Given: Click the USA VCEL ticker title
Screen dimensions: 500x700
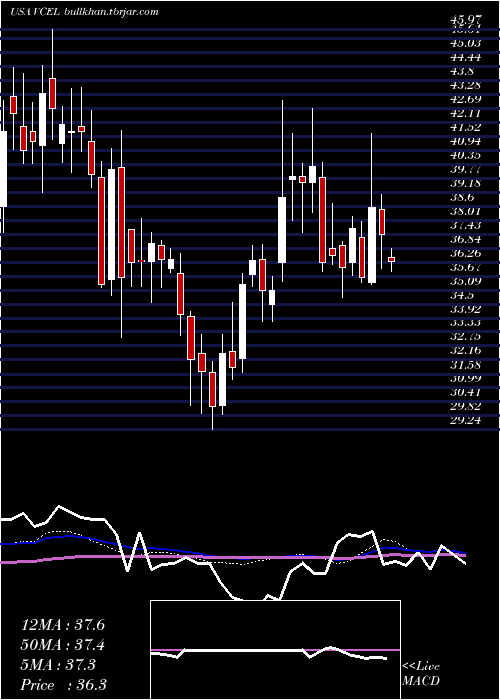Looking at the screenshot, I should pos(35,12).
